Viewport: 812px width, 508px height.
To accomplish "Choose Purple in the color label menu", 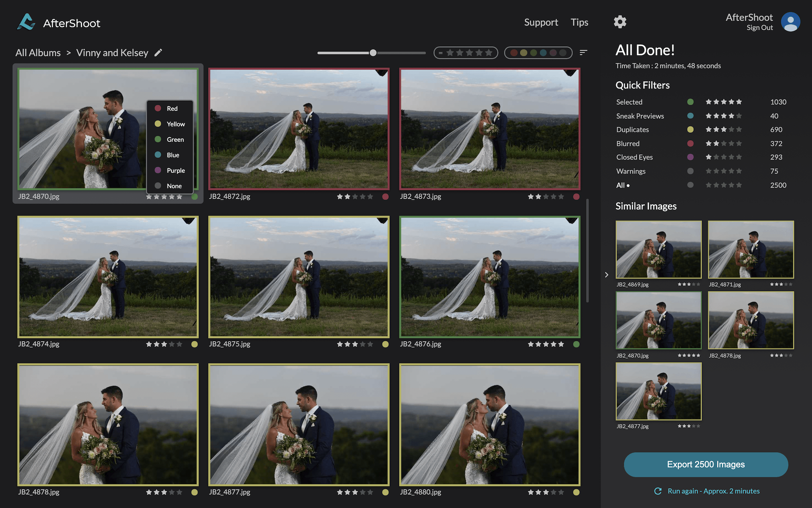I will [170, 171].
